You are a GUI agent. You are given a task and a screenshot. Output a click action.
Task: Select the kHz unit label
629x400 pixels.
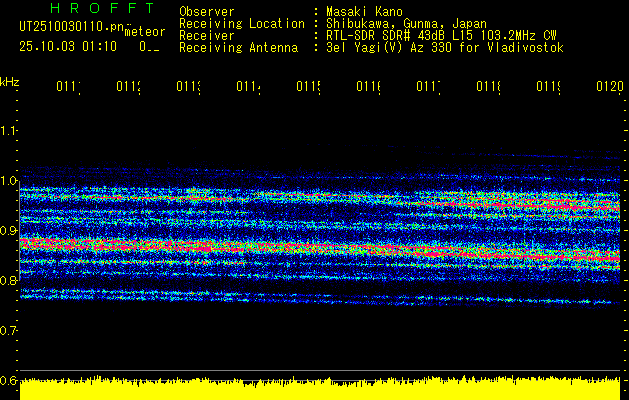coord(9,81)
